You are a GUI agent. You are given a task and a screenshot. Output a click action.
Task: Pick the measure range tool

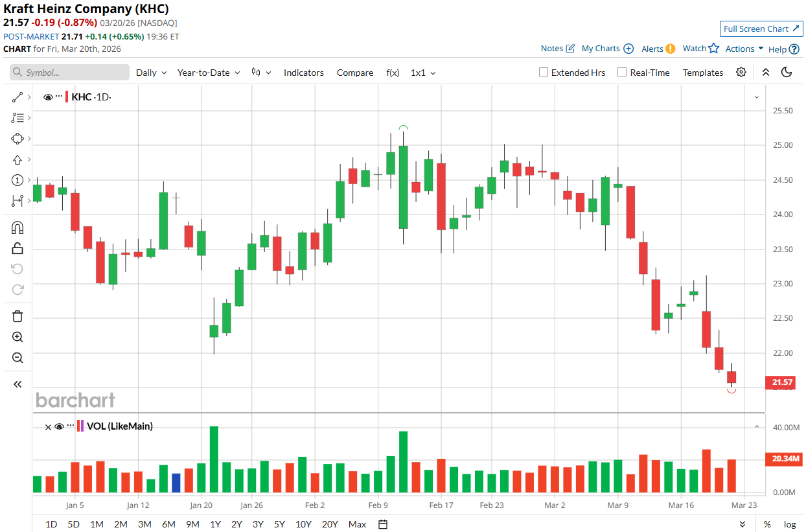(17, 201)
